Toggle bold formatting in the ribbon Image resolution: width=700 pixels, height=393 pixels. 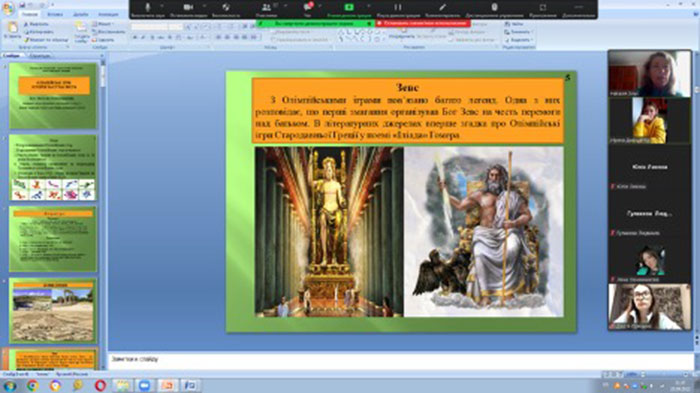click(x=134, y=38)
